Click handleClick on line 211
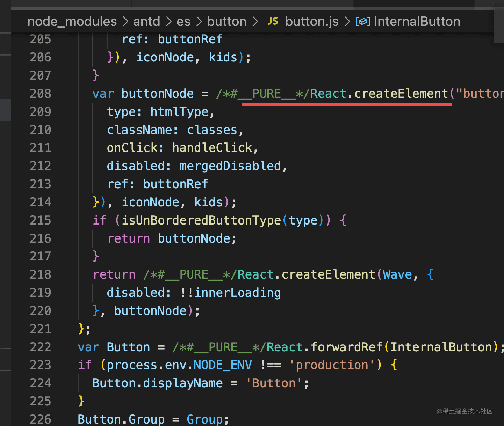 point(212,148)
